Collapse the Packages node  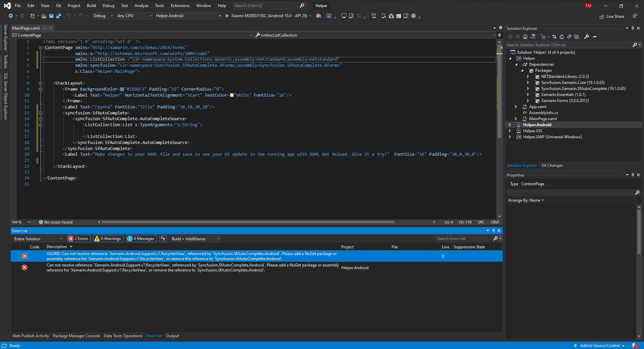[x=522, y=70]
